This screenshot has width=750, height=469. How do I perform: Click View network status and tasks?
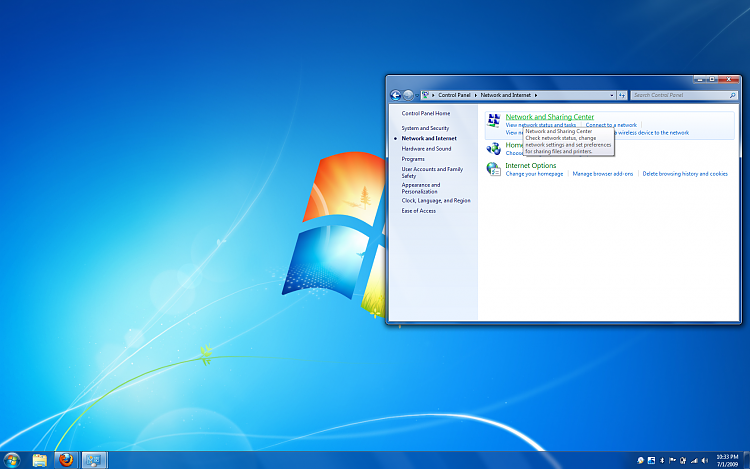pyautogui.click(x=540, y=125)
